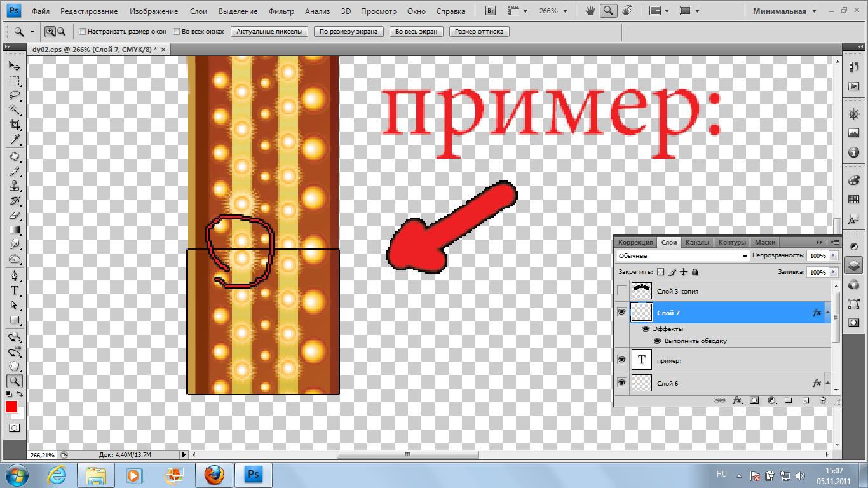
Task: Switch to the Каналы tab
Action: (697, 242)
